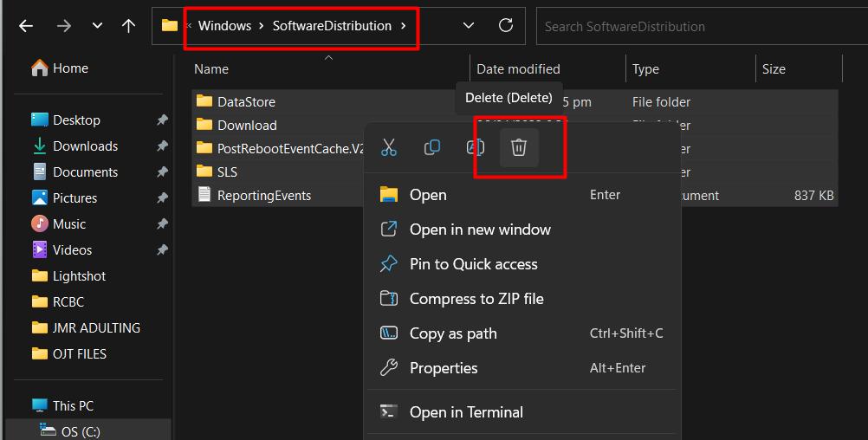Click the Search SoftwareDistribution field
This screenshot has width=868, height=440.
pyautogui.click(x=702, y=26)
